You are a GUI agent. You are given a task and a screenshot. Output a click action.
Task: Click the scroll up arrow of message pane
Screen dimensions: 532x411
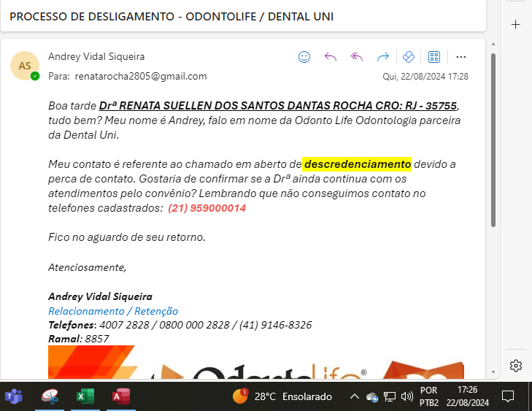coord(493,44)
